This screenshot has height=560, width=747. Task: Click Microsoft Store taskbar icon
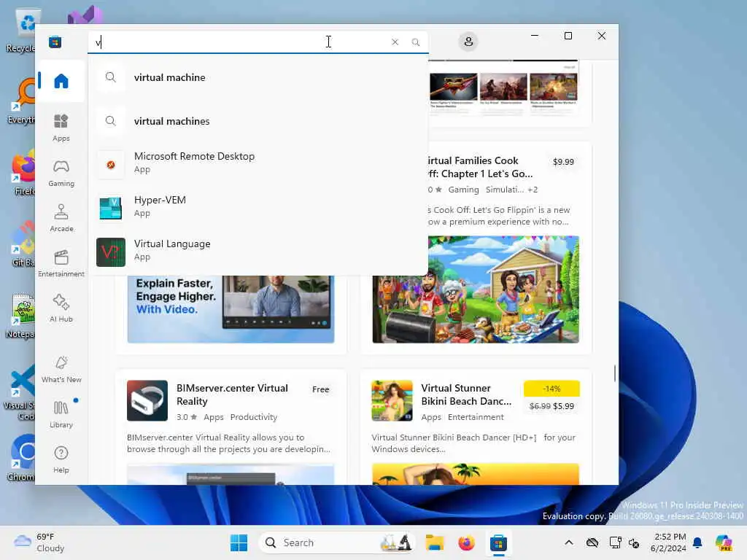point(498,542)
